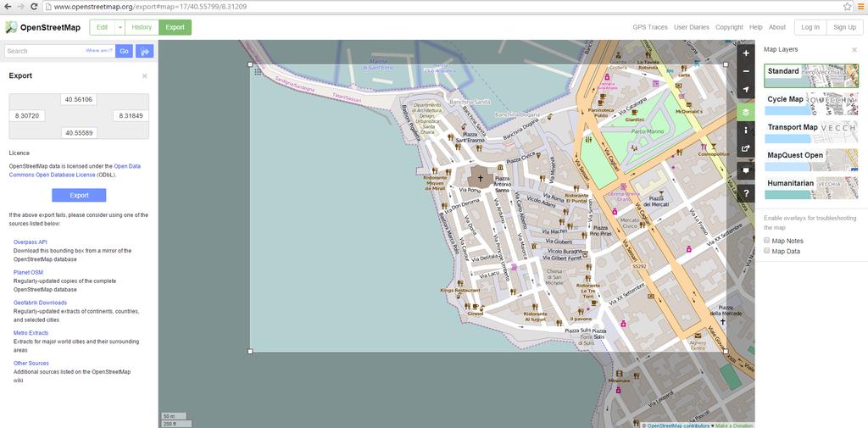Open the Chrome menu icon
Screen dimensions: 868x428
tap(861, 7)
